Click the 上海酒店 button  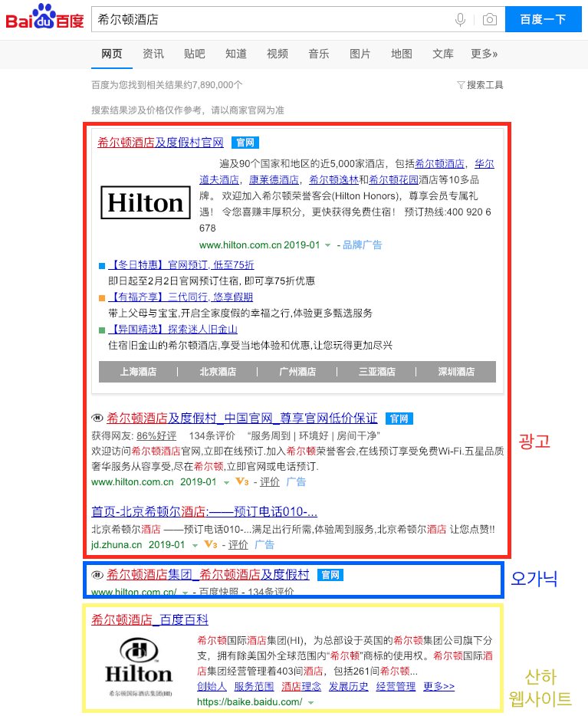[x=138, y=372]
